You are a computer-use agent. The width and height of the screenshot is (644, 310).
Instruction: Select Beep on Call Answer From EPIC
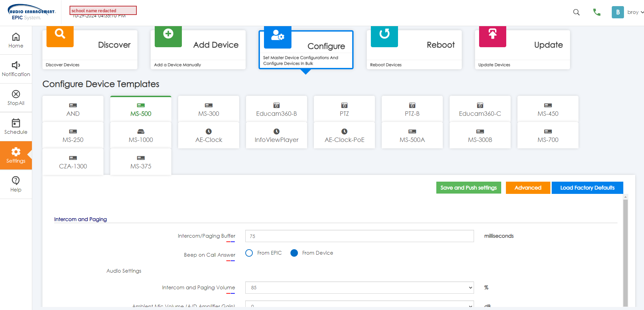click(x=249, y=253)
